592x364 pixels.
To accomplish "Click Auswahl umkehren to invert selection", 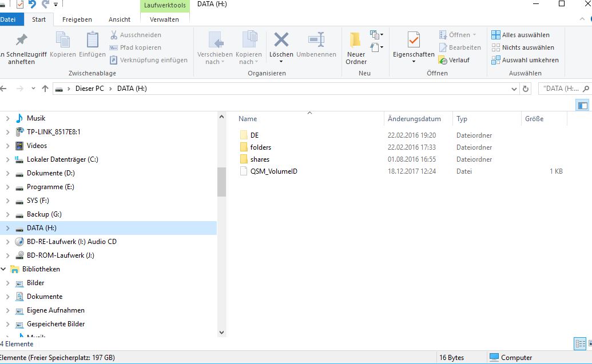I will [x=496, y=60].
